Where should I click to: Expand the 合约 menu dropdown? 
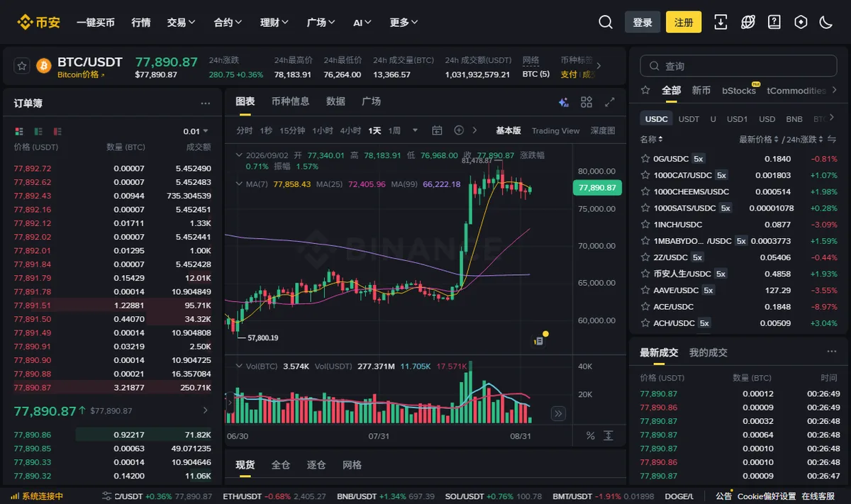(228, 23)
